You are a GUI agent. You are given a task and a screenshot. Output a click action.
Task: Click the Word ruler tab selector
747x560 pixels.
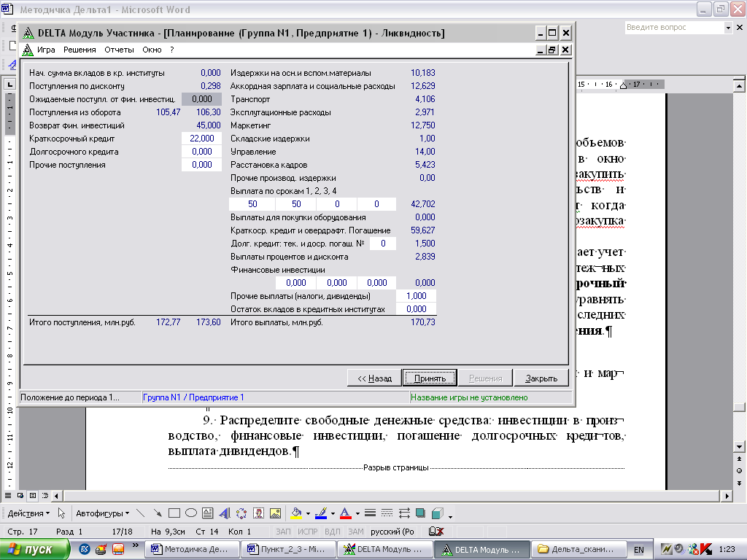pos(10,85)
